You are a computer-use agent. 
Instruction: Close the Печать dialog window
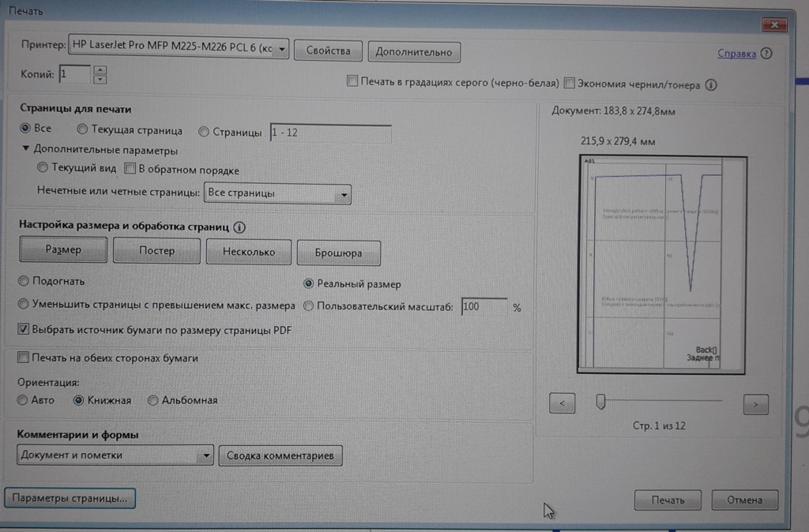pos(773,26)
